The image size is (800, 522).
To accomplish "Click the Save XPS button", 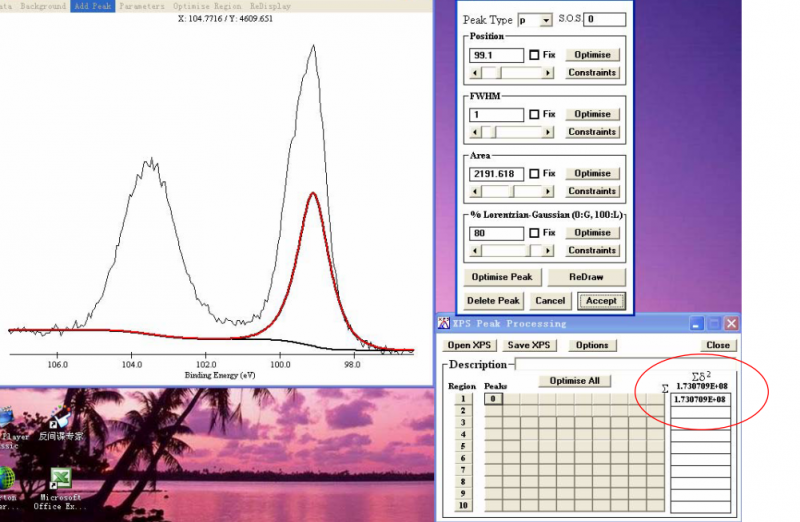I will click(x=529, y=345).
